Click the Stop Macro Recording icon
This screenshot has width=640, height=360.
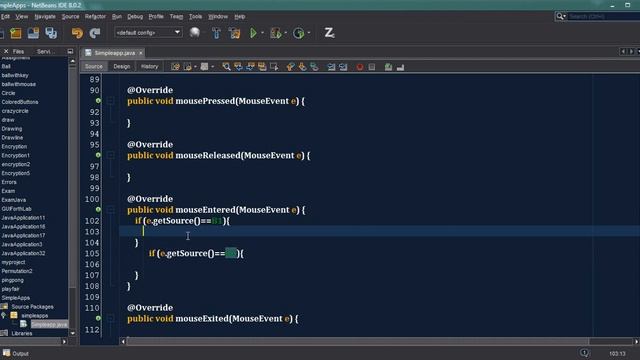pyautogui.click(x=371, y=67)
